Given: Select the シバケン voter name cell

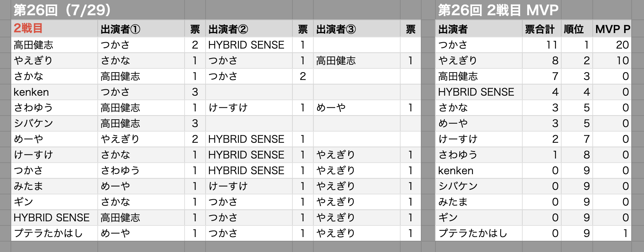Looking at the screenshot, I should [x=55, y=123].
